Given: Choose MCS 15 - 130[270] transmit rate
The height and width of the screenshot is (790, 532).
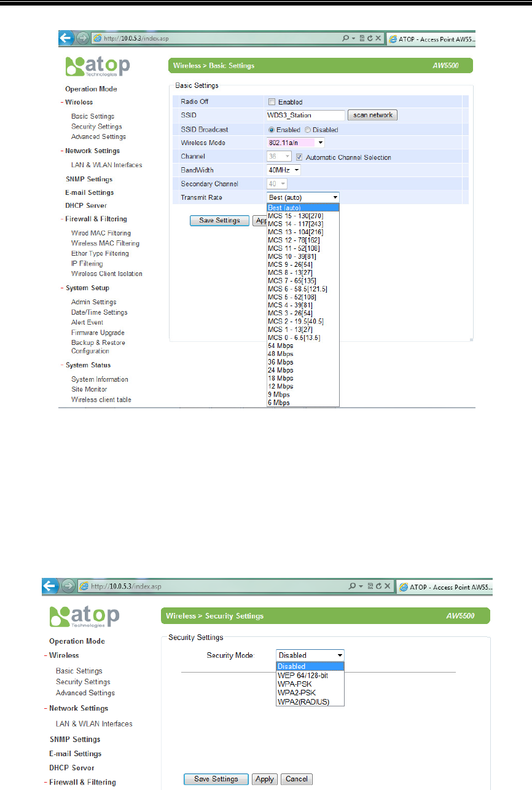Looking at the screenshot, I should pos(303,216).
